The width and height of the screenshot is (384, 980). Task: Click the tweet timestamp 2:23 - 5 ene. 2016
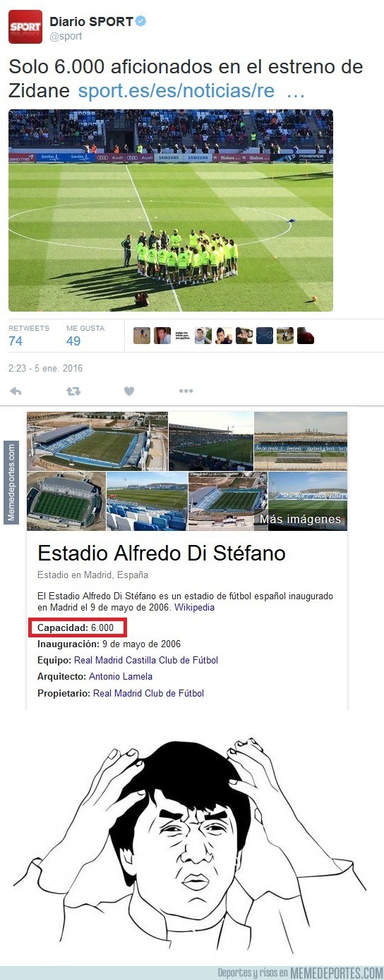point(46,368)
